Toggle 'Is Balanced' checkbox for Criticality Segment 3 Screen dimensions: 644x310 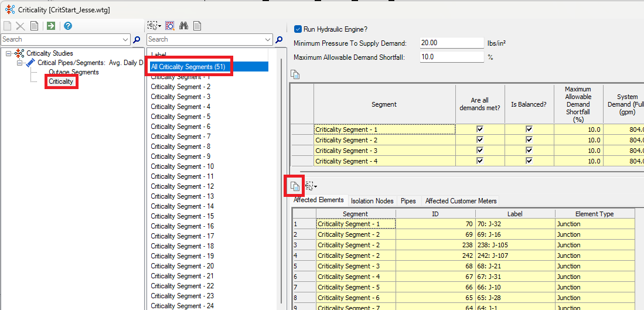529,151
